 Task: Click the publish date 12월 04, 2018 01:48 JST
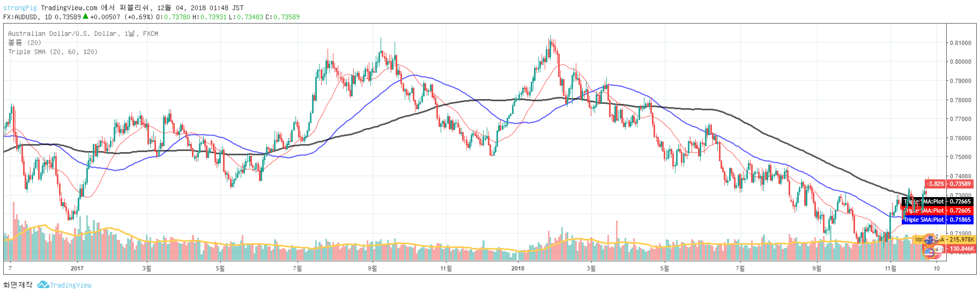[x=201, y=8]
